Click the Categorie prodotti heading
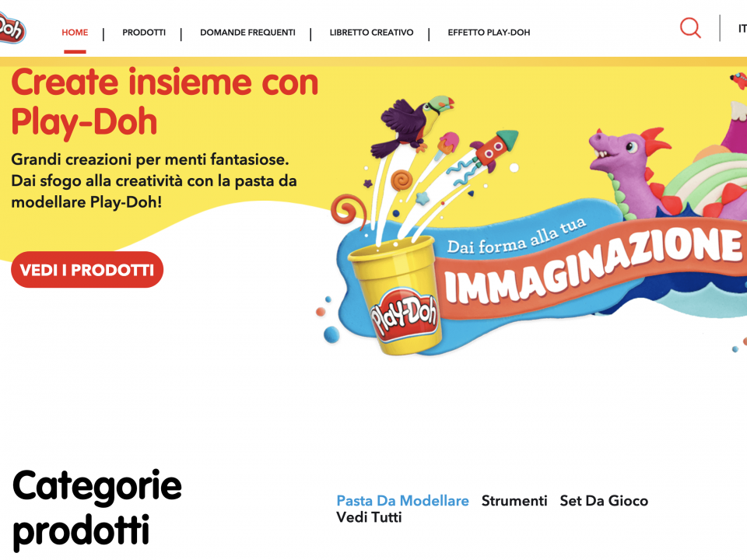Image resolution: width=747 pixels, height=560 pixels. pyautogui.click(x=96, y=508)
